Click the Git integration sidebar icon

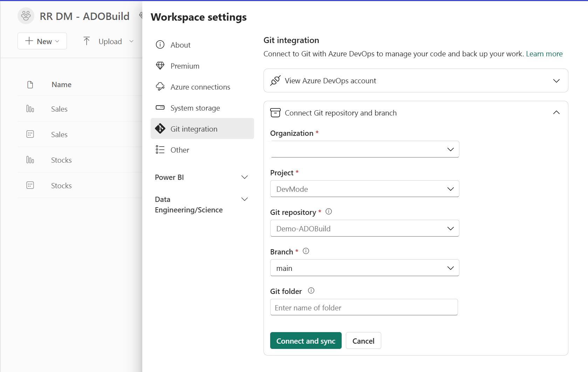pos(160,128)
